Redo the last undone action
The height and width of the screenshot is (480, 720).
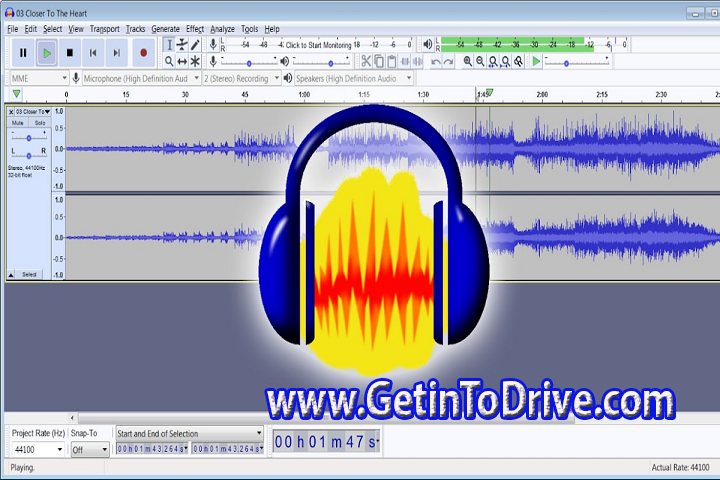[449, 62]
